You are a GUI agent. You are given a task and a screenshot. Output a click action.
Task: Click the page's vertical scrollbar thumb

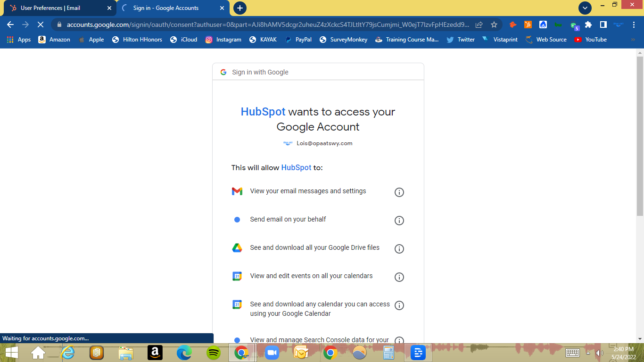(640, 137)
